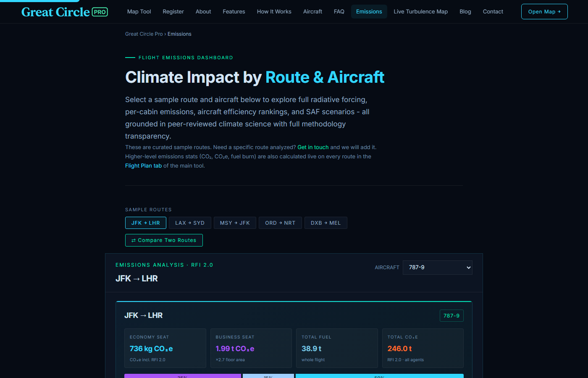Open the Live Turbulence Map link
Viewport: 588px width, 378px height.
(x=420, y=12)
